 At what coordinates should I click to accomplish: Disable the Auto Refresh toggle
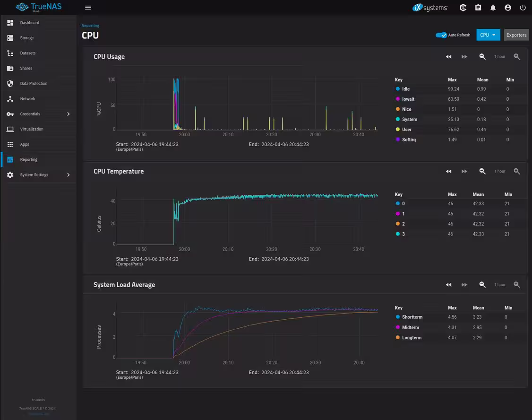click(x=441, y=35)
